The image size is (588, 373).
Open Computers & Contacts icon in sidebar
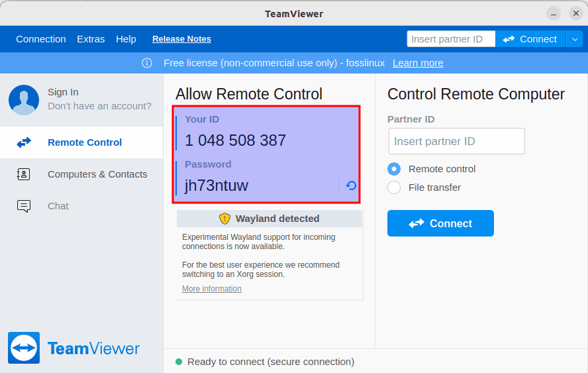click(x=24, y=174)
